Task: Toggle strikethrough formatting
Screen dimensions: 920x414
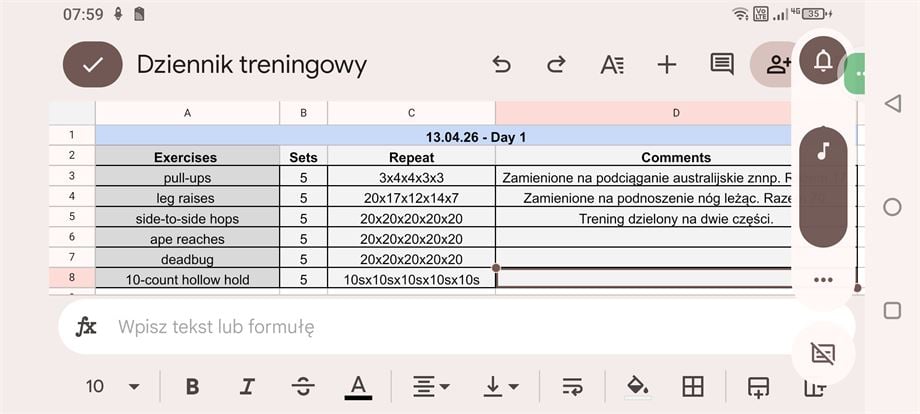Action: click(302, 387)
